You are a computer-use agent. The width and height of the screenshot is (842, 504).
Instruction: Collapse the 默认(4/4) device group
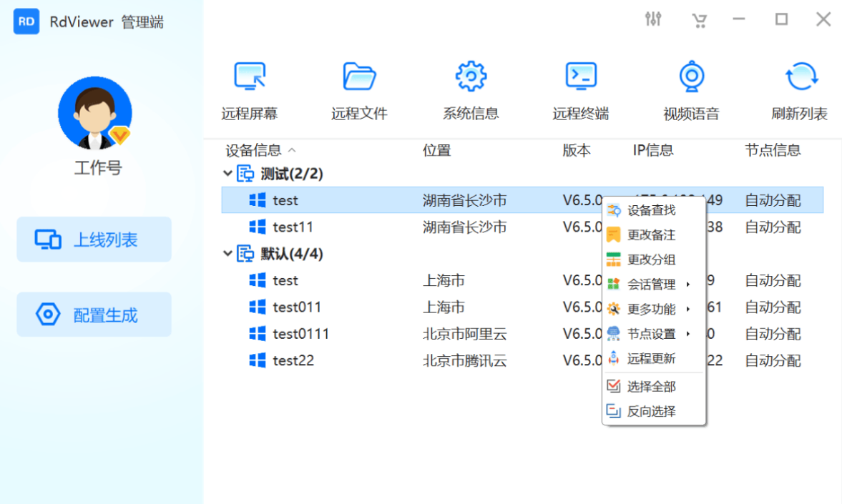[x=227, y=254]
